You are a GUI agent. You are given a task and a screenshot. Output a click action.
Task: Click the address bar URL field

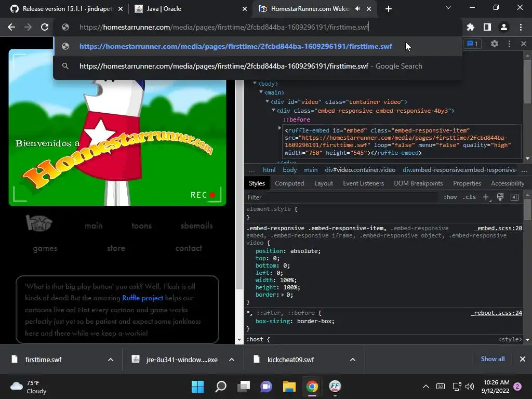258,27
